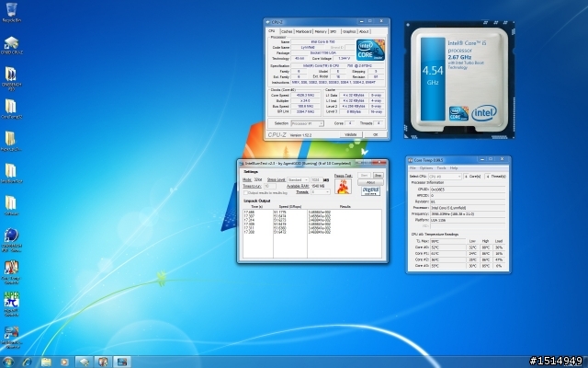Switch to the Graphics tab in CPU-Z
Image resolution: width=588 pixels, height=368 pixels.
click(349, 31)
